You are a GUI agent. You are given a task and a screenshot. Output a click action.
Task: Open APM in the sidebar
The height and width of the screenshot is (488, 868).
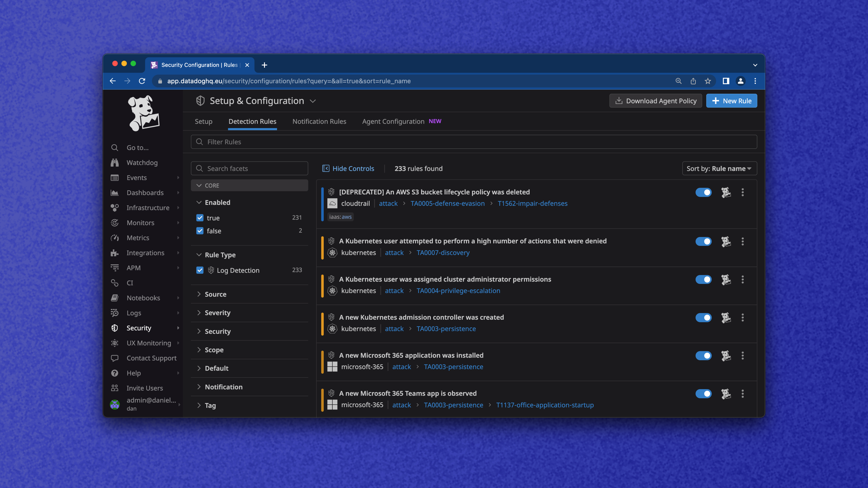click(x=133, y=268)
